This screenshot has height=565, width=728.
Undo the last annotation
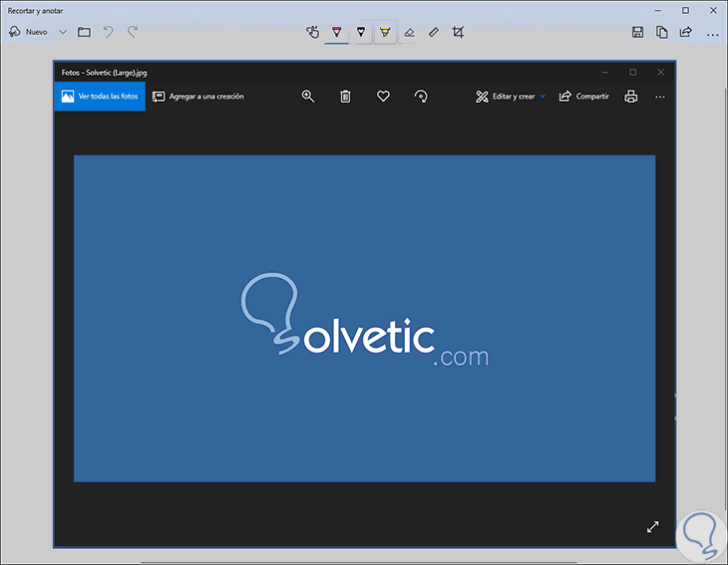[108, 32]
